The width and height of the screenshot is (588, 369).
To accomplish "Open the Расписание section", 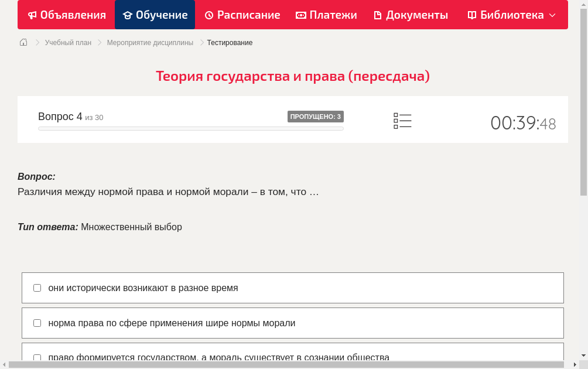I will pyautogui.click(x=242, y=15).
